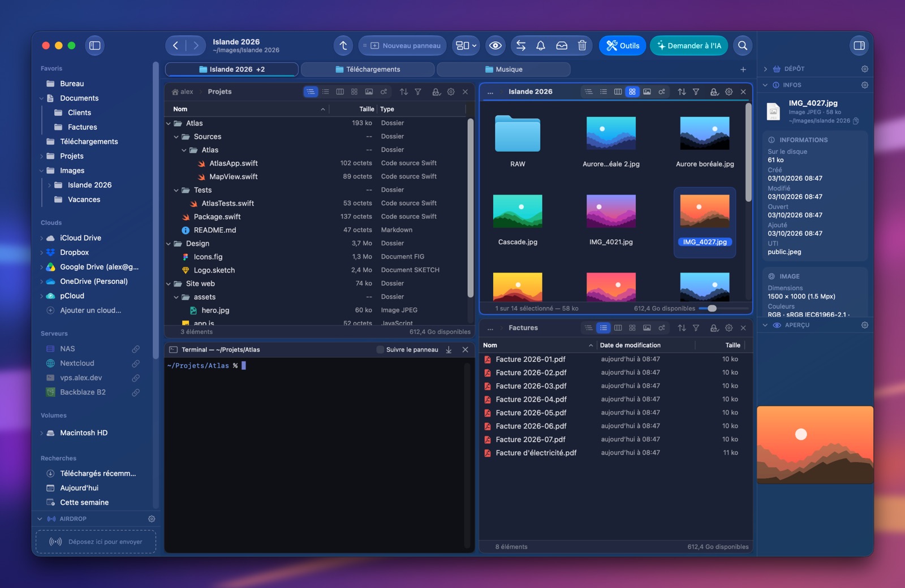Switch to the Musique tab
Viewport: 905px width, 588px height.
503,70
